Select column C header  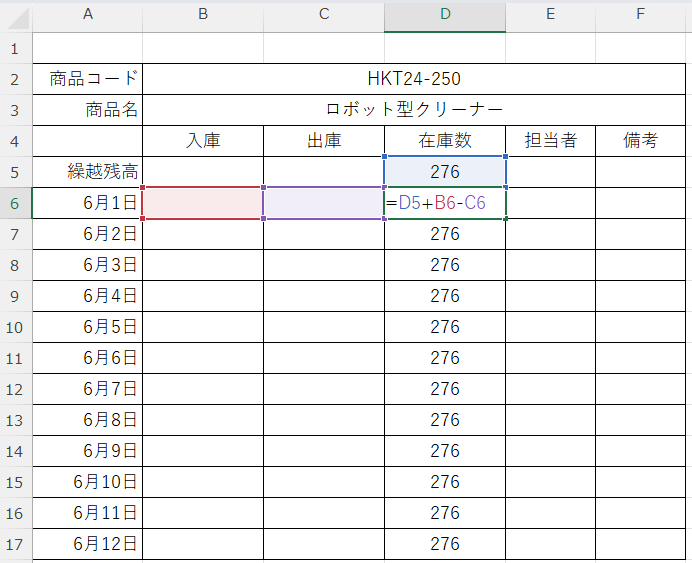(324, 15)
